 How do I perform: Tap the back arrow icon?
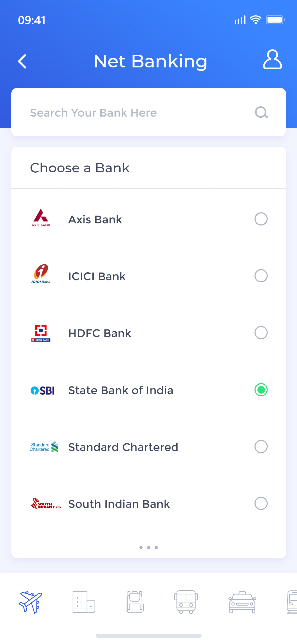click(x=22, y=61)
